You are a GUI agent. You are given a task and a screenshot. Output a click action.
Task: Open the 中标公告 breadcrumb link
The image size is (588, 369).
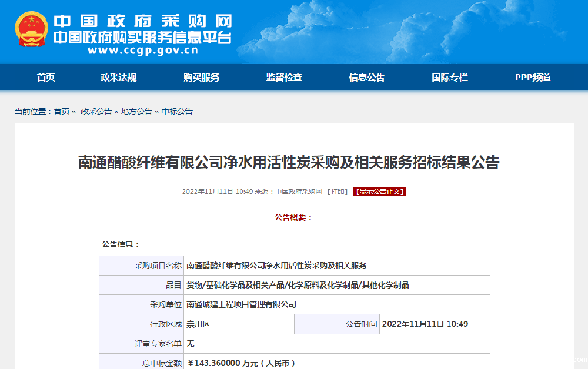[177, 111]
